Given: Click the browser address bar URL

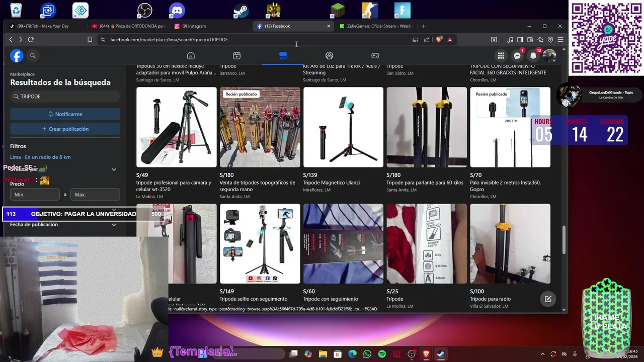Looking at the screenshot, I should click(x=169, y=40).
